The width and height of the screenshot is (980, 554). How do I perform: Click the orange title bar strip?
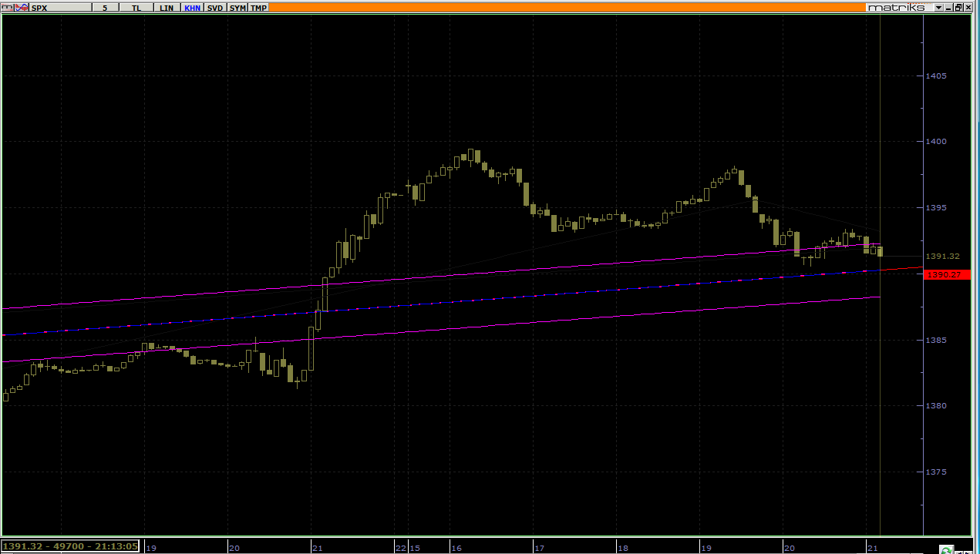[x=567, y=7]
